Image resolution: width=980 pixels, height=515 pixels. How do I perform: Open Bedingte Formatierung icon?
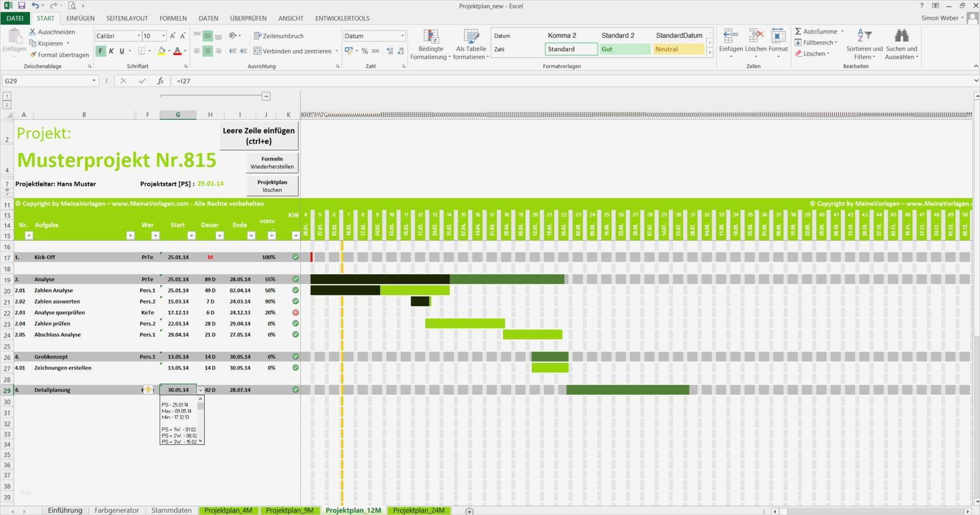tap(431, 37)
